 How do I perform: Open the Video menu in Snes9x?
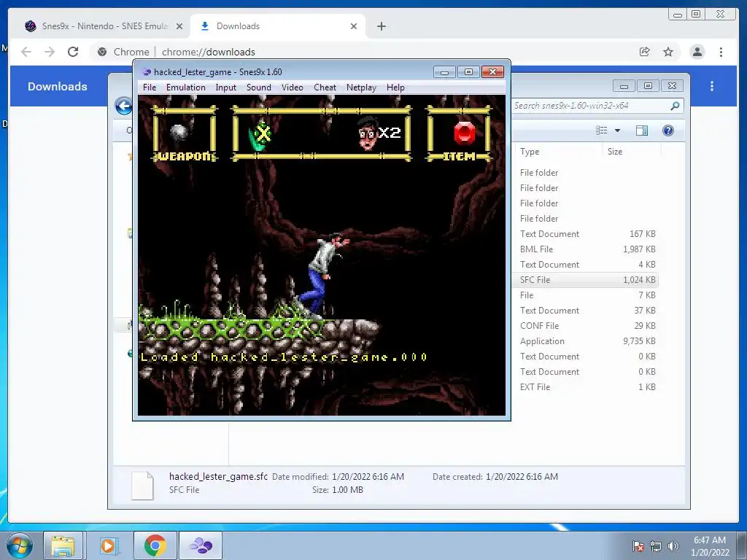pos(292,87)
